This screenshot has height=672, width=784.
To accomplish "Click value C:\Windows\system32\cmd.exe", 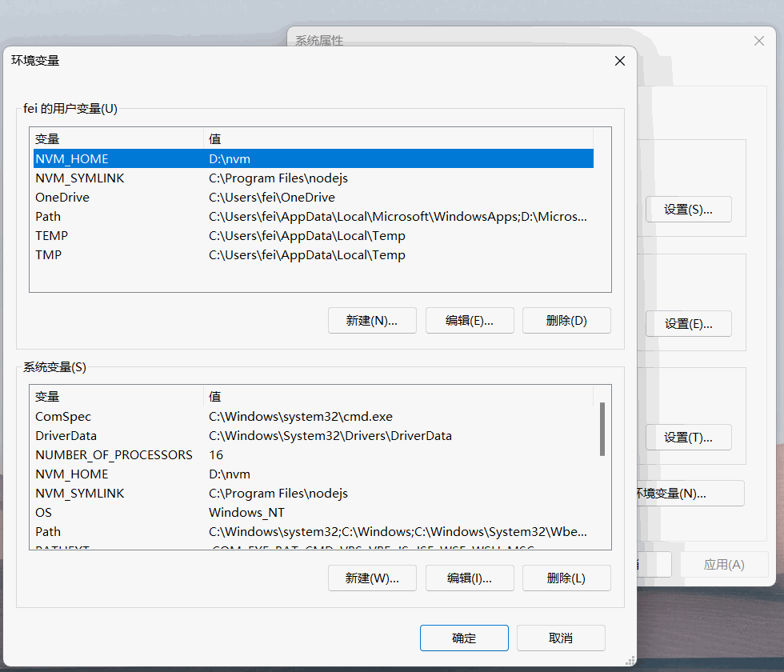I will click(301, 417).
